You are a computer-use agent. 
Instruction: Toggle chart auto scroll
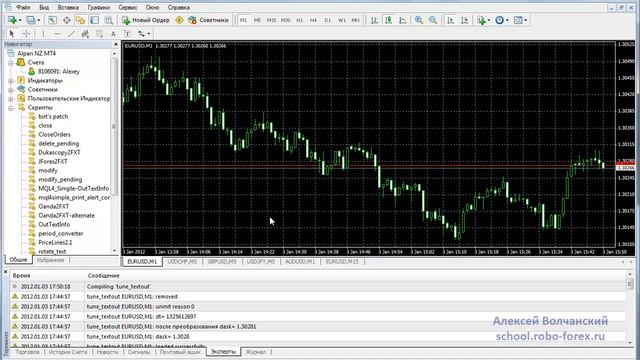450,20
